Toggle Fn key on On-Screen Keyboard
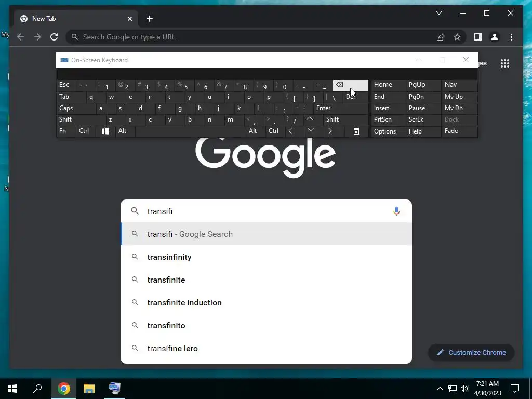The height and width of the screenshot is (399, 532). point(66,131)
